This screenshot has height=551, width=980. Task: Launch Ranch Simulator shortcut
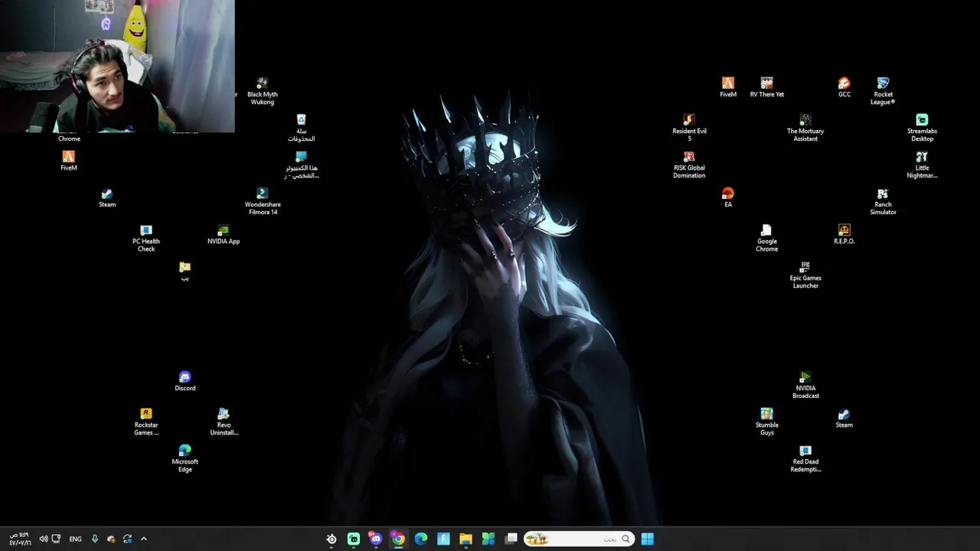click(883, 201)
